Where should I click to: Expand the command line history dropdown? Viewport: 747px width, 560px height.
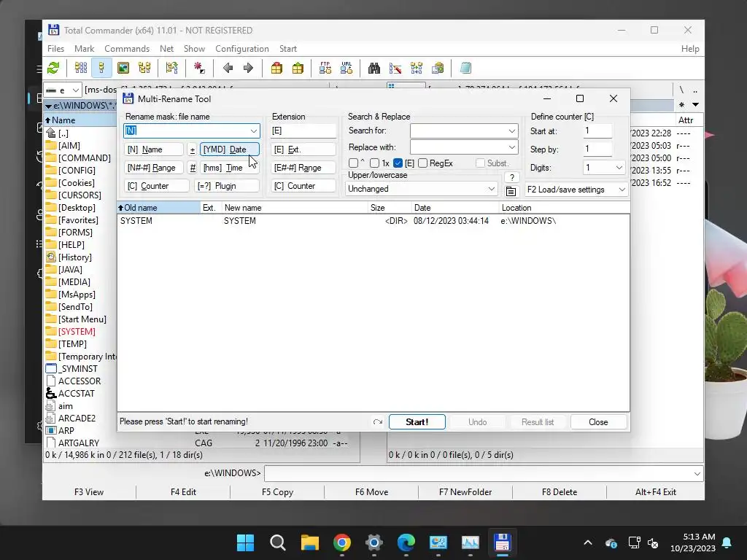697,474
